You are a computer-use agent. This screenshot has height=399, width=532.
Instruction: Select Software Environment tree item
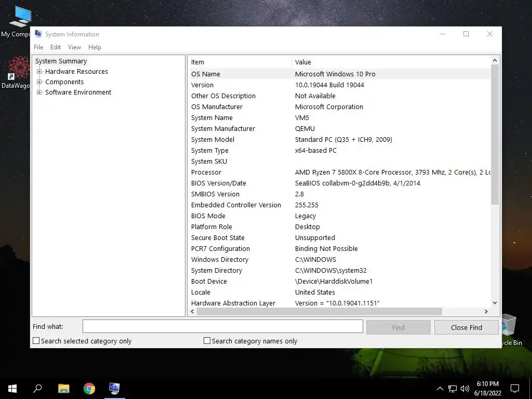click(78, 92)
